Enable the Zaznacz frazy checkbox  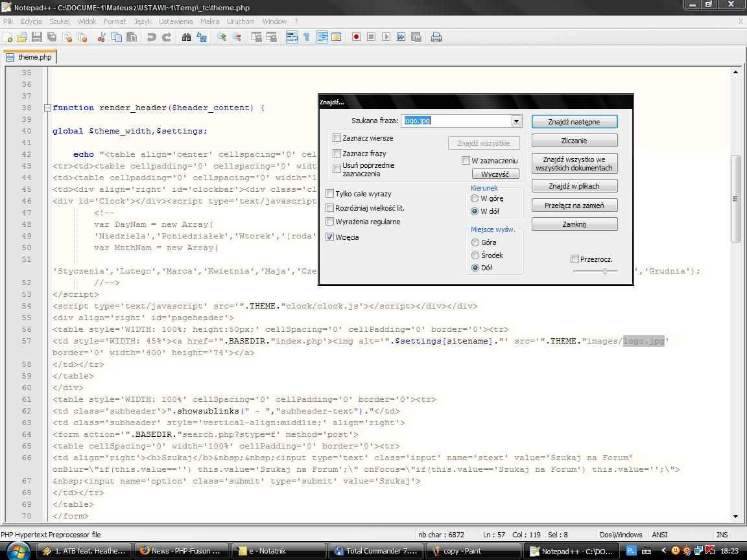pos(337,154)
